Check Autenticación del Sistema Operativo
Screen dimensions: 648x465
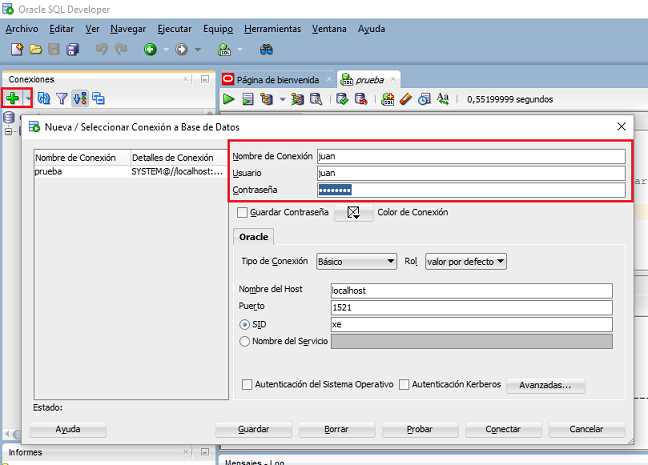[247, 384]
